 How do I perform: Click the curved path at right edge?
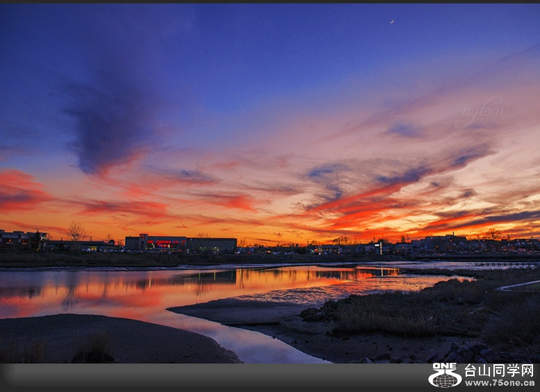[518, 285]
